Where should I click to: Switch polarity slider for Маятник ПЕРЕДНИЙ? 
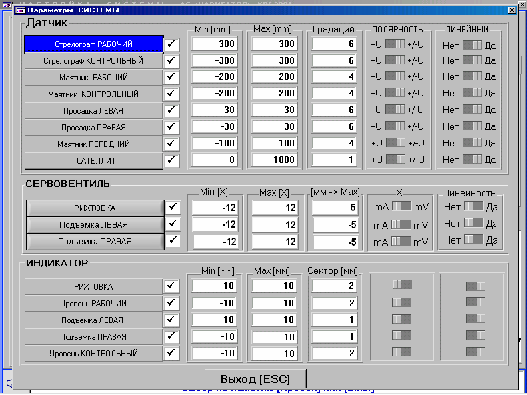point(395,143)
